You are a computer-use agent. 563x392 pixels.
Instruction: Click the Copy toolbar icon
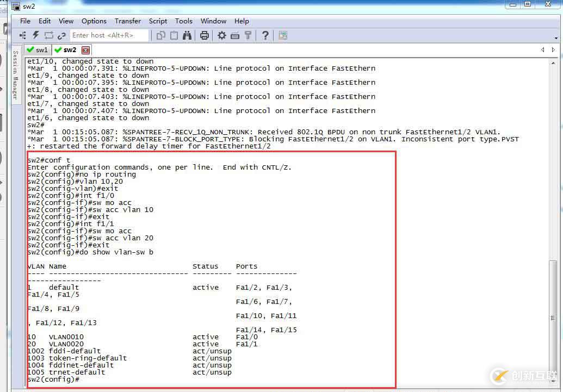pos(161,35)
